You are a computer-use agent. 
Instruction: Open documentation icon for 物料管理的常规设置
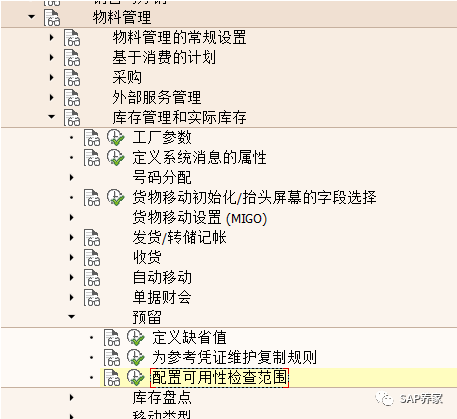click(x=72, y=38)
